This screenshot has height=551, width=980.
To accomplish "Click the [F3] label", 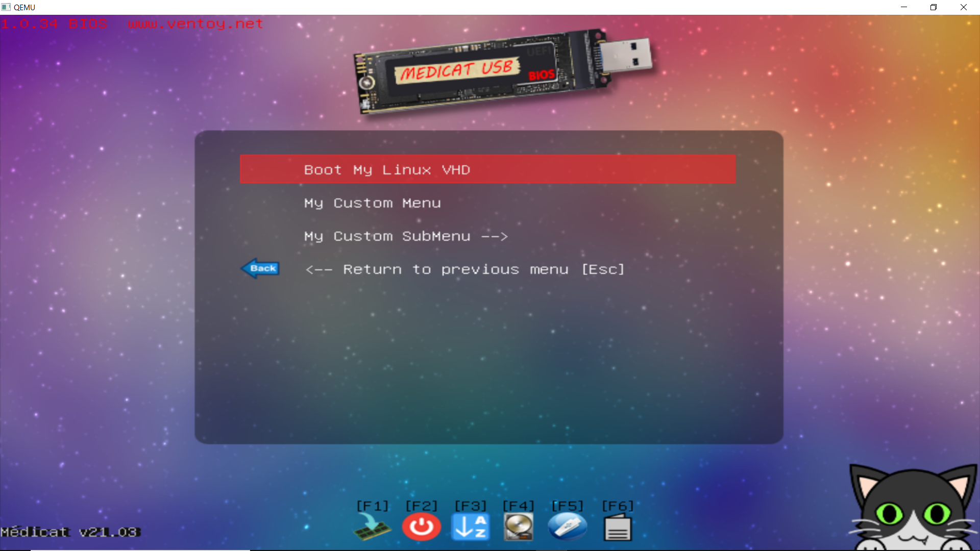I will [471, 506].
